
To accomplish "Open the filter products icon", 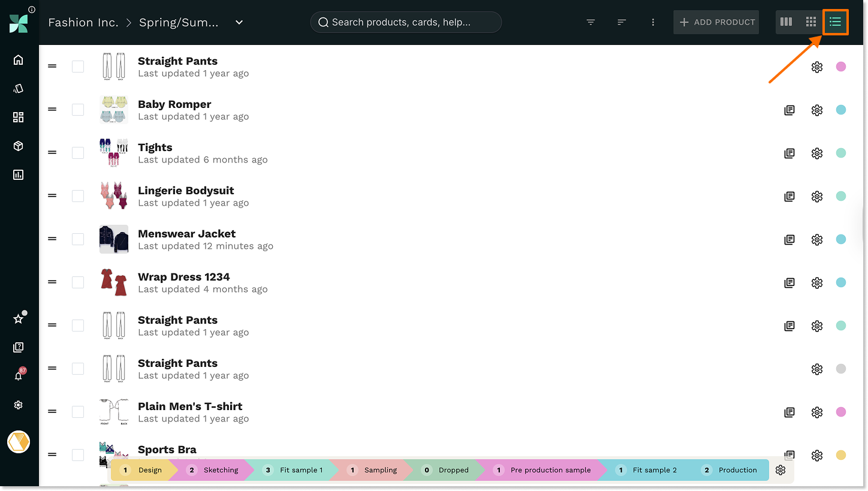I will point(590,22).
